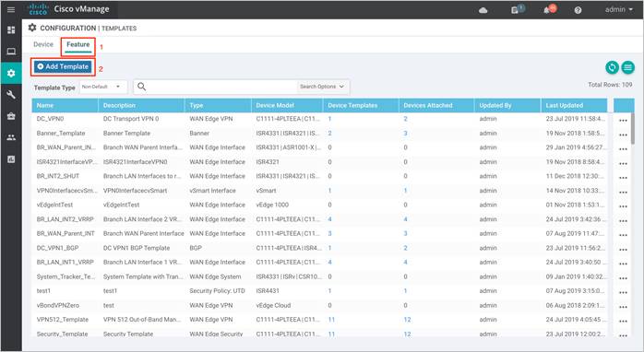The height and width of the screenshot is (352, 644).
Task: Click Devices Attached count for Banner_Template
Action: 405,133
